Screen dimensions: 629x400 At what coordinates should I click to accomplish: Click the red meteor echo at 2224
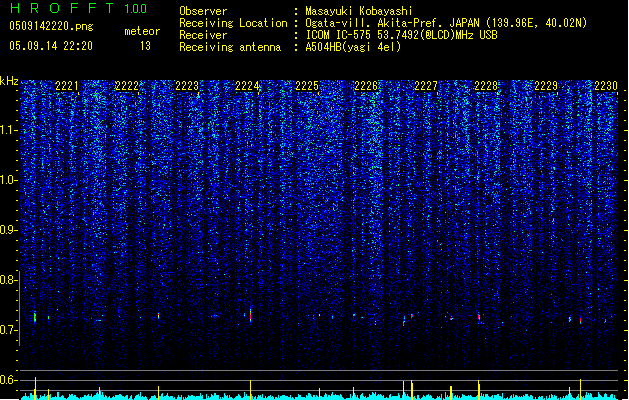pos(250,315)
